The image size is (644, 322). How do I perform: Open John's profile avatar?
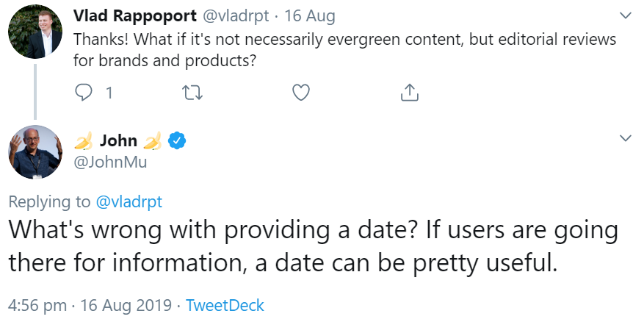(35, 151)
